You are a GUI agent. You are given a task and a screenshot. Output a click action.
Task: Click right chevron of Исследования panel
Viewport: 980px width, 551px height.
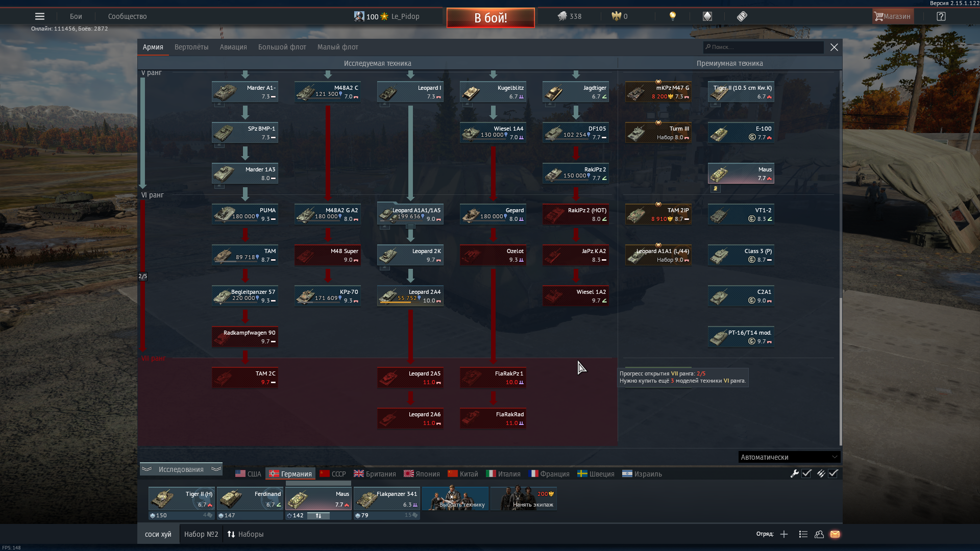[216, 469]
